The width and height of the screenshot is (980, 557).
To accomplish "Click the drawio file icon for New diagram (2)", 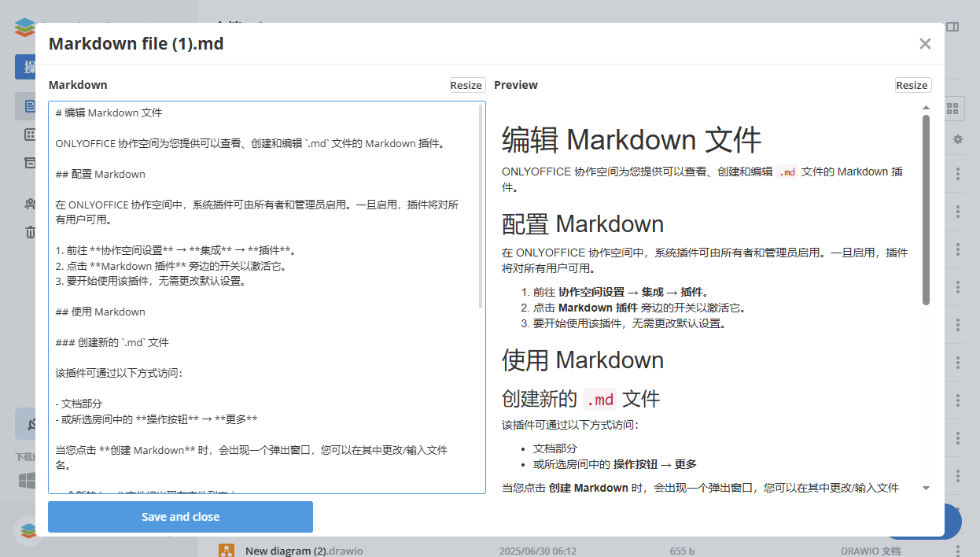I will [227, 551].
